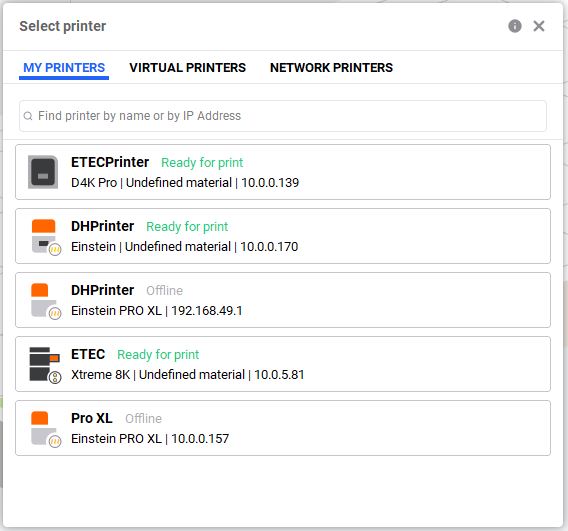Select the My Printers tab
Image resolution: width=568 pixels, height=531 pixels.
(64, 68)
